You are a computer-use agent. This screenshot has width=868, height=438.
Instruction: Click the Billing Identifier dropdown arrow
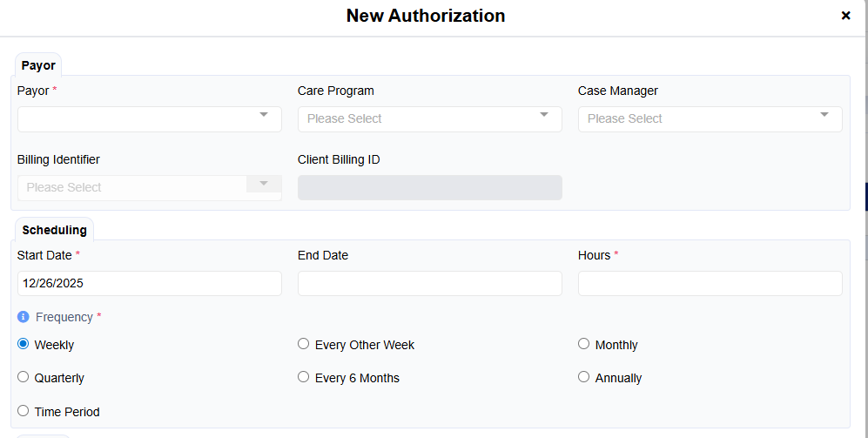pos(263,184)
